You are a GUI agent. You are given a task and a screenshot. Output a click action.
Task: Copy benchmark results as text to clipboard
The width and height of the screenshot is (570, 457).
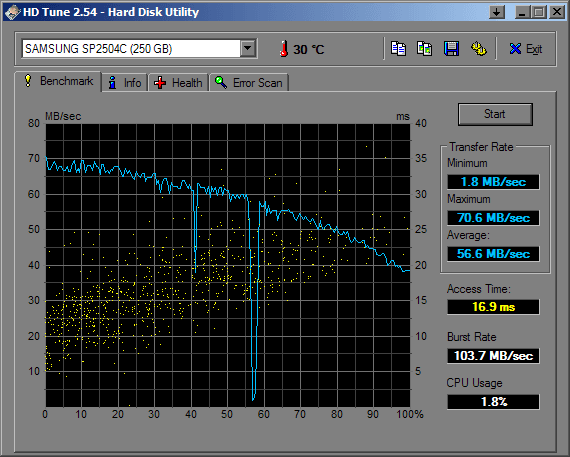(398, 48)
